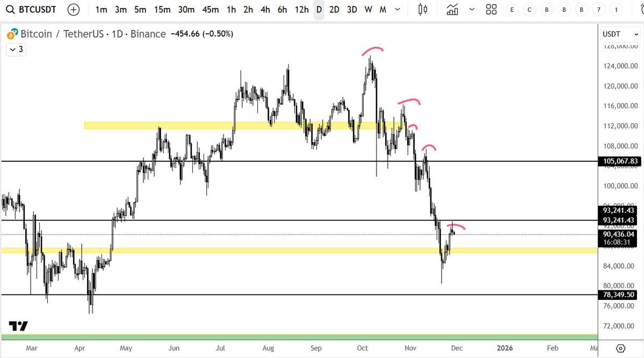This screenshot has height=358, width=644.
Task: Select the 2h interval
Action: 248,10
